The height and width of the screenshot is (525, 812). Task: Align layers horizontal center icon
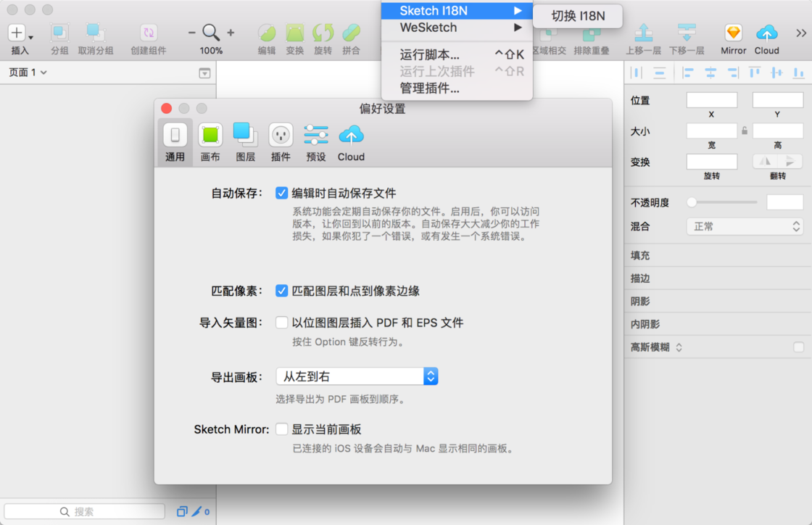pos(710,73)
